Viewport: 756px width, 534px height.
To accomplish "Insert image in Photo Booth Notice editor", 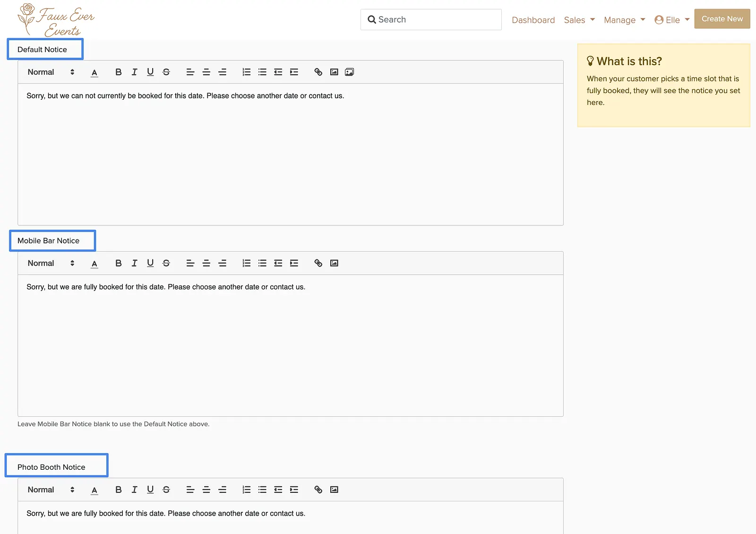I will tap(334, 490).
